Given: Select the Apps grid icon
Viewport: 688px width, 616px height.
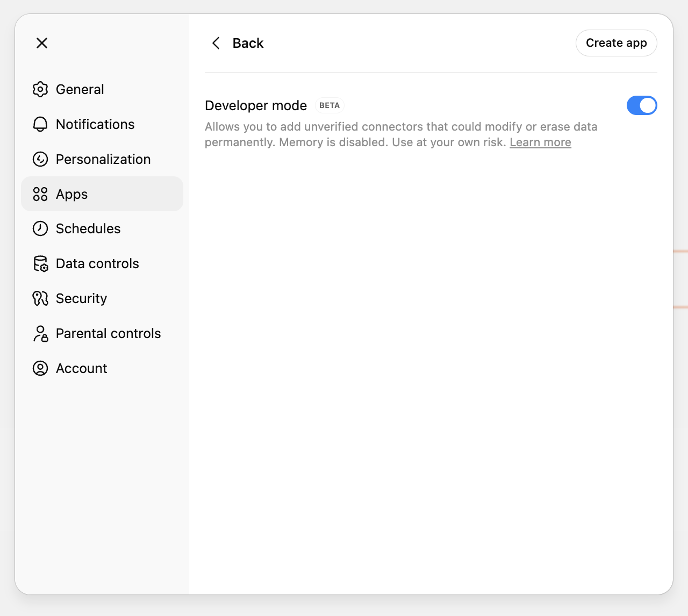Looking at the screenshot, I should (40, 194).
